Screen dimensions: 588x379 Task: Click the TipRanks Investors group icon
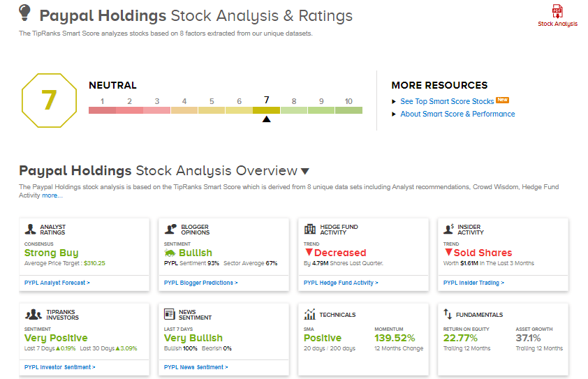pos(34,314)
